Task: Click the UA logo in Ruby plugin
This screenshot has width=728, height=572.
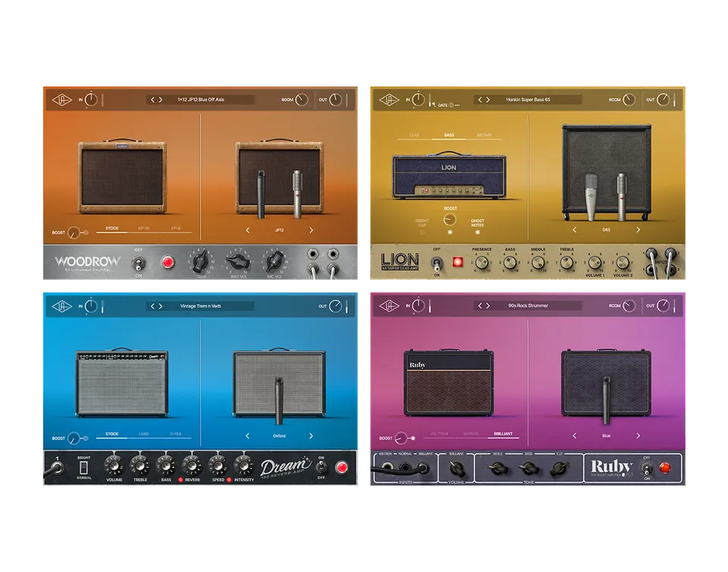Action: tap(388, 306)
